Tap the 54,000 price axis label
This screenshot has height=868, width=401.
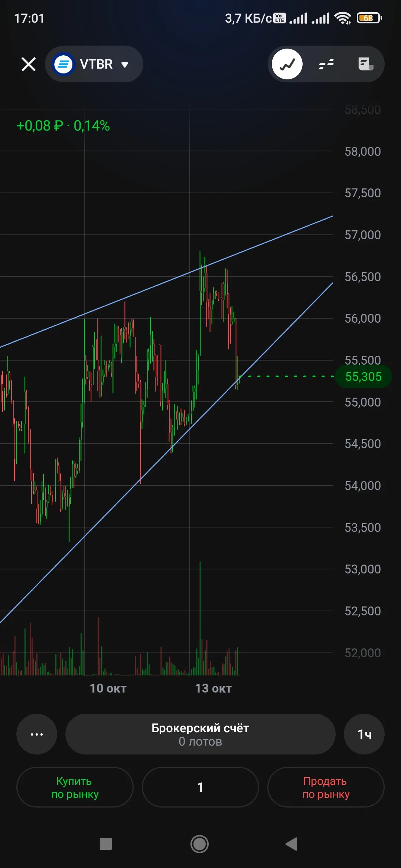[363, 486]
